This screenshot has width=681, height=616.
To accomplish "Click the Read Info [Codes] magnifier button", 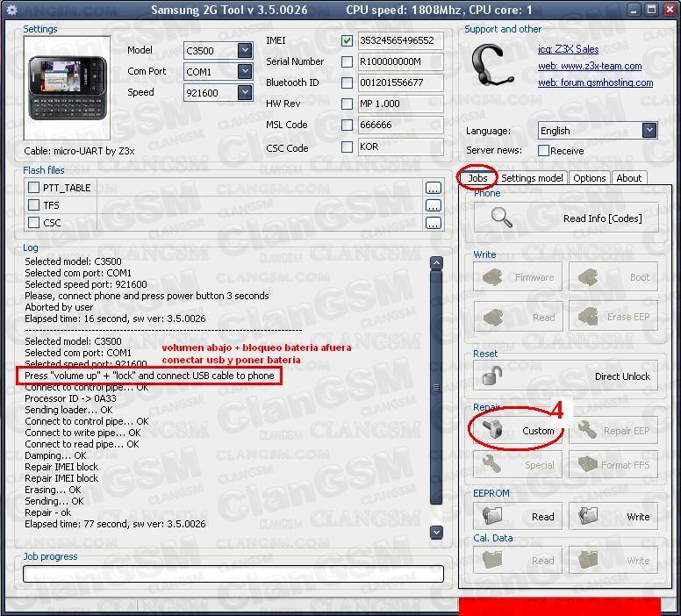I will click(566, 218).
